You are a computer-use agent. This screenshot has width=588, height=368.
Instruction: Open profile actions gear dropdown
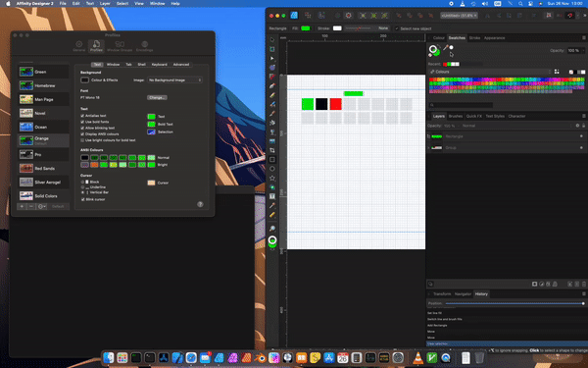[x=42, y=206]
